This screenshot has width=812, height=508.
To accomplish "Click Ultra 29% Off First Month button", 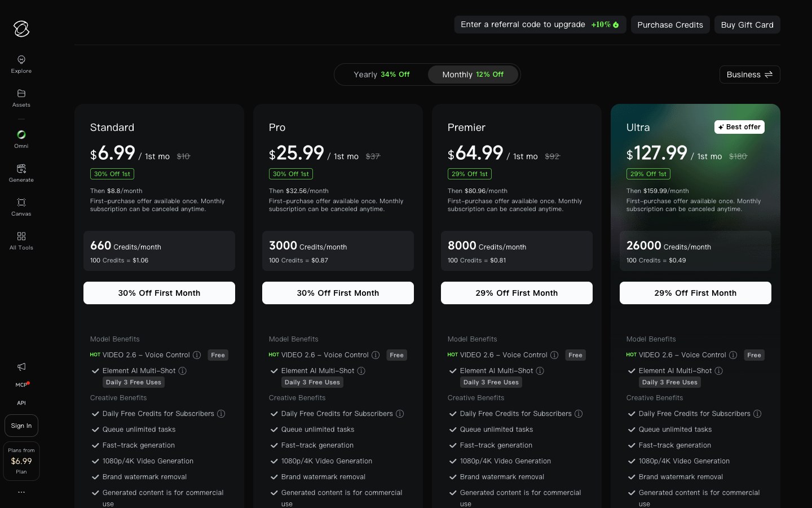I will (x=695, y=293).
